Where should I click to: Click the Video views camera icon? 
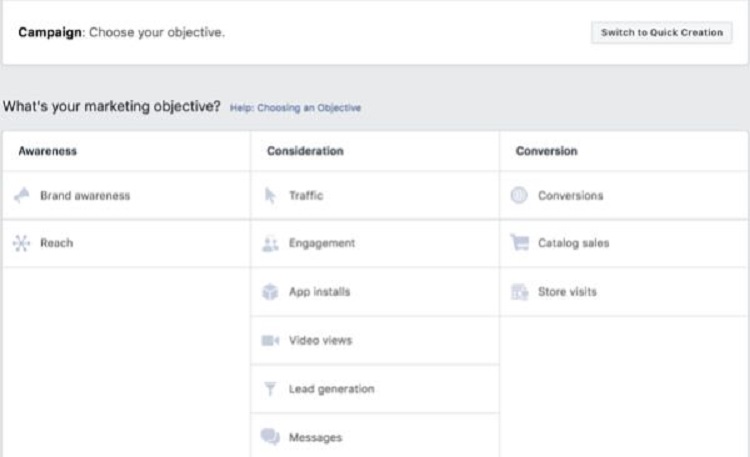click(270, 340)
